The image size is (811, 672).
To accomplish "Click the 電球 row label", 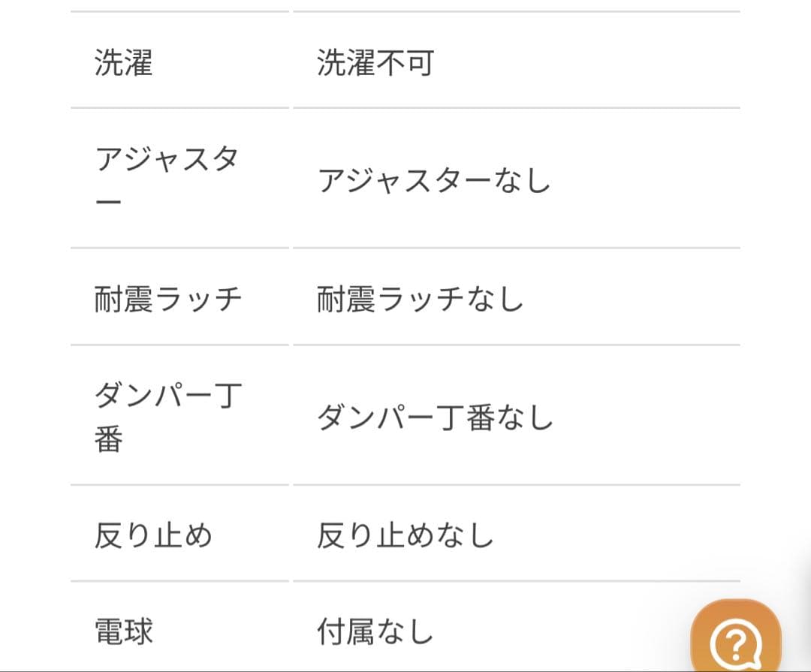I will (124, 631).
